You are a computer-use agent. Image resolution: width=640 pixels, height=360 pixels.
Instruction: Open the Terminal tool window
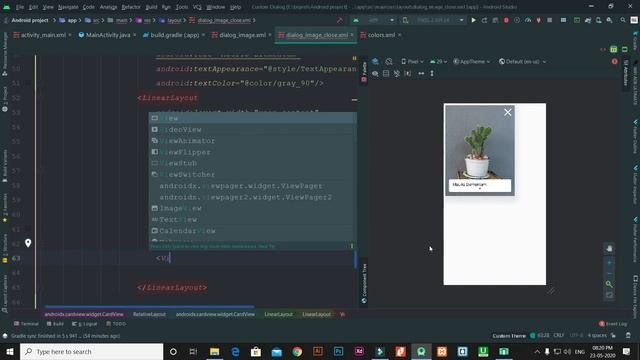pos(26,324)
